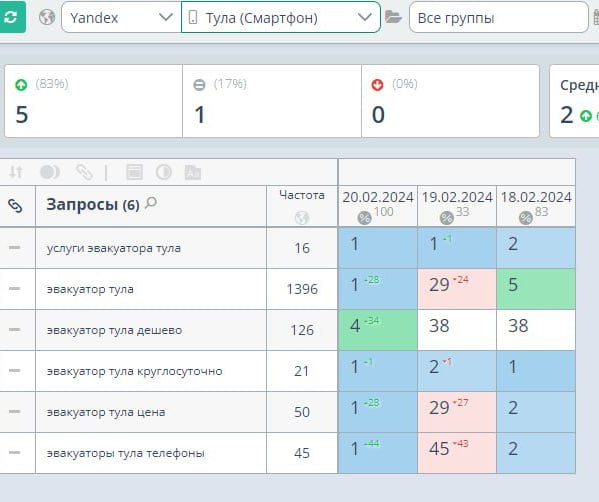The width and height of the screenshot is (599, 502).
Task: Click frequency value 1396
Action: (302, 289)
